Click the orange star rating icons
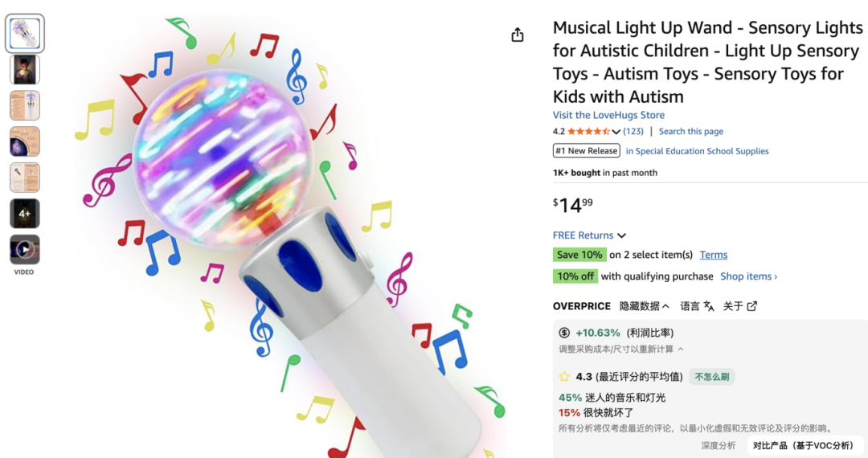 coord(588,132)
